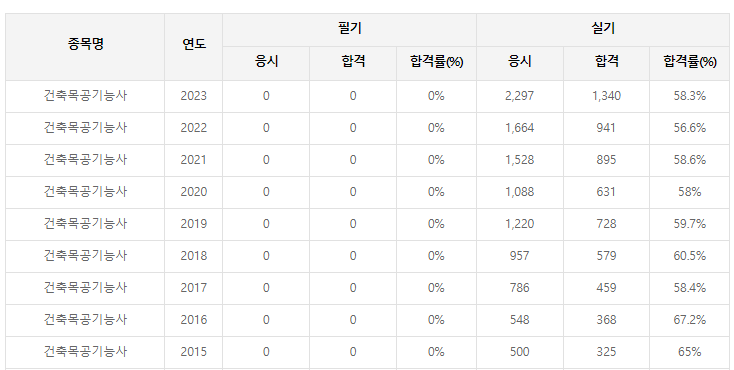Screen dimensions: 734x370
Task: Click the 2,297 applicants value
Action: point(520,96)
